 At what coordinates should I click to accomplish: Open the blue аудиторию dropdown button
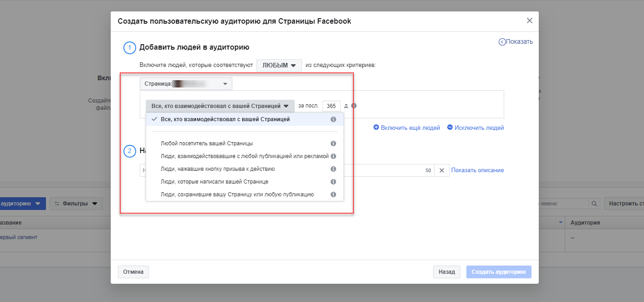pos(22,204)
